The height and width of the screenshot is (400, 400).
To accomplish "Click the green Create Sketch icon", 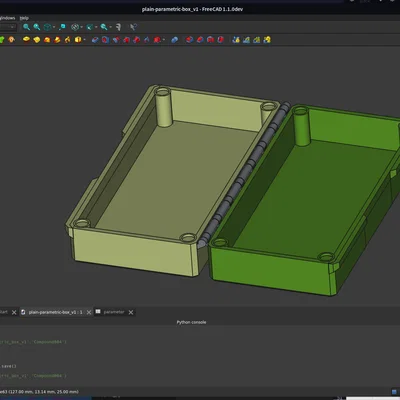I will coord(2,40).
